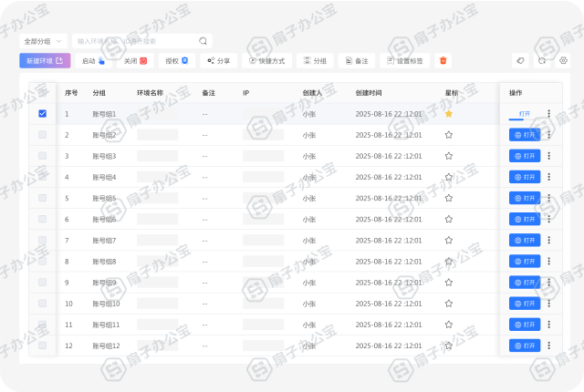Expand the three-dot menu for 账号组1
This screenshot has height=392, width=584.
(x=548, y=114)
